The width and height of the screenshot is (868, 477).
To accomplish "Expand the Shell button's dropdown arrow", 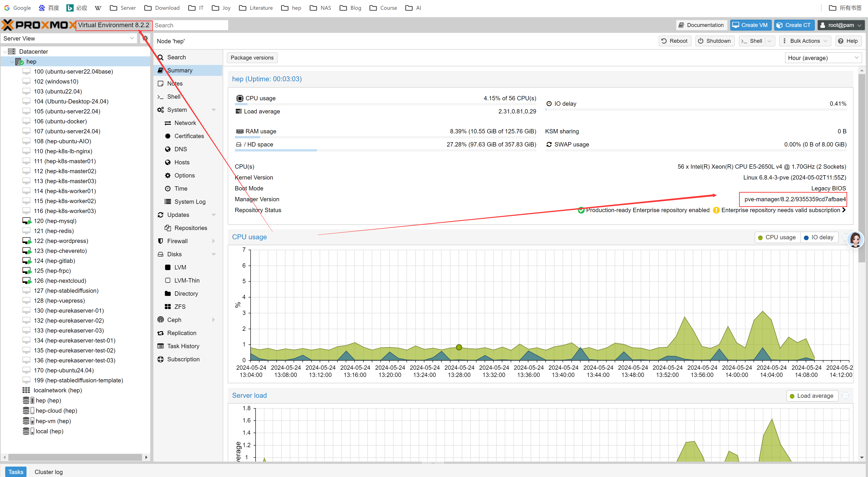I will point(769,41).
